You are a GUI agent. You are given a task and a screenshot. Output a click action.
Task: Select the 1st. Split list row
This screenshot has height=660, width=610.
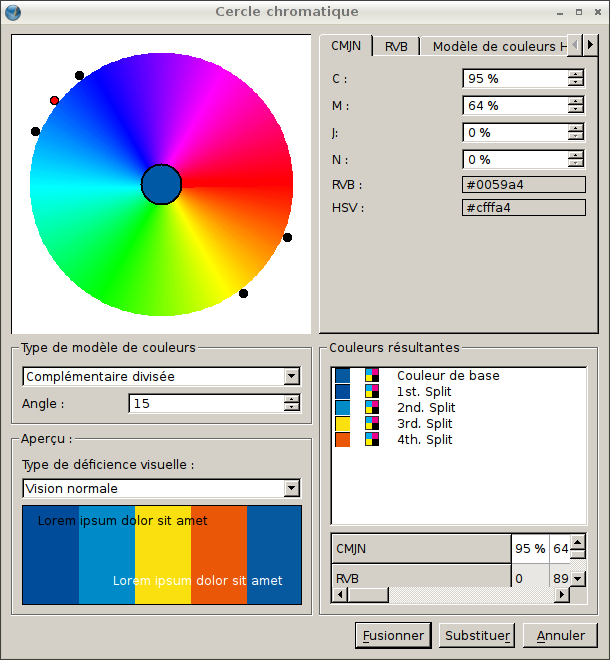point(459,391)
